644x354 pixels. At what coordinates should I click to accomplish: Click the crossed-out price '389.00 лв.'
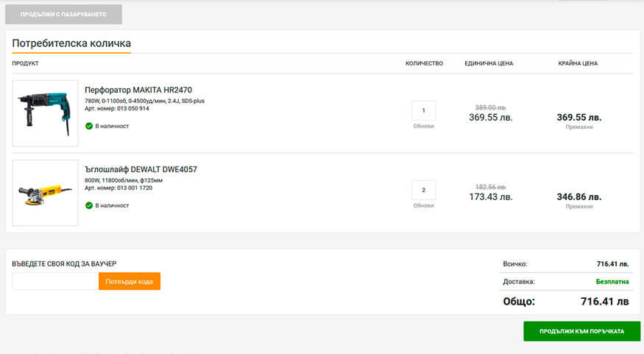click(490, 107)
